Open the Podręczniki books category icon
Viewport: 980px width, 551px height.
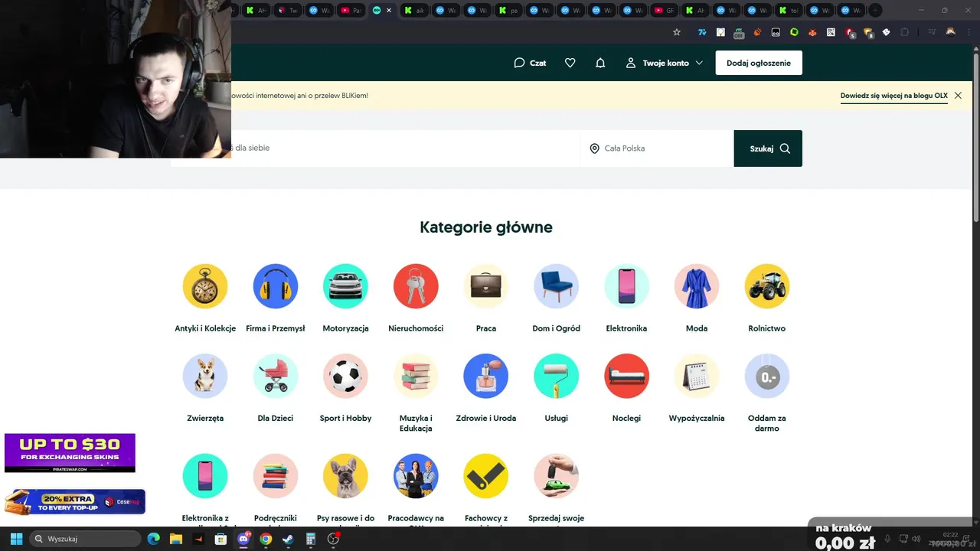coord(276,476)
